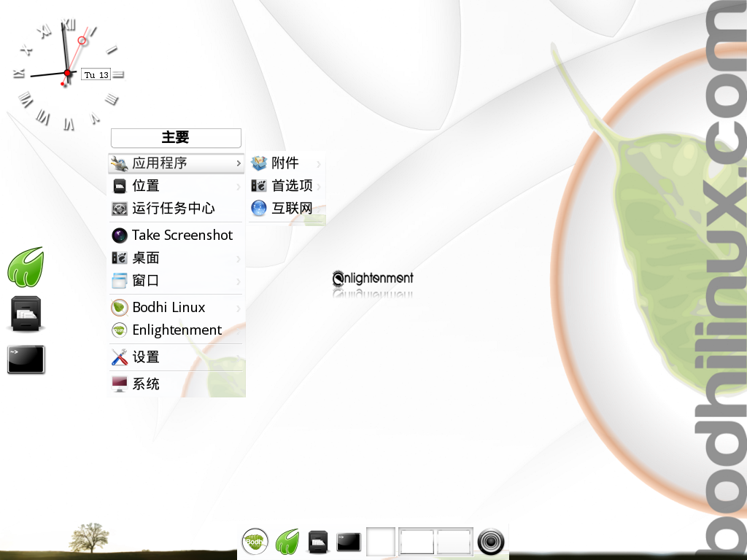Open the Enlightenment menu entry
The height and width of the screenshot is (560, 747).
[177, 330]
